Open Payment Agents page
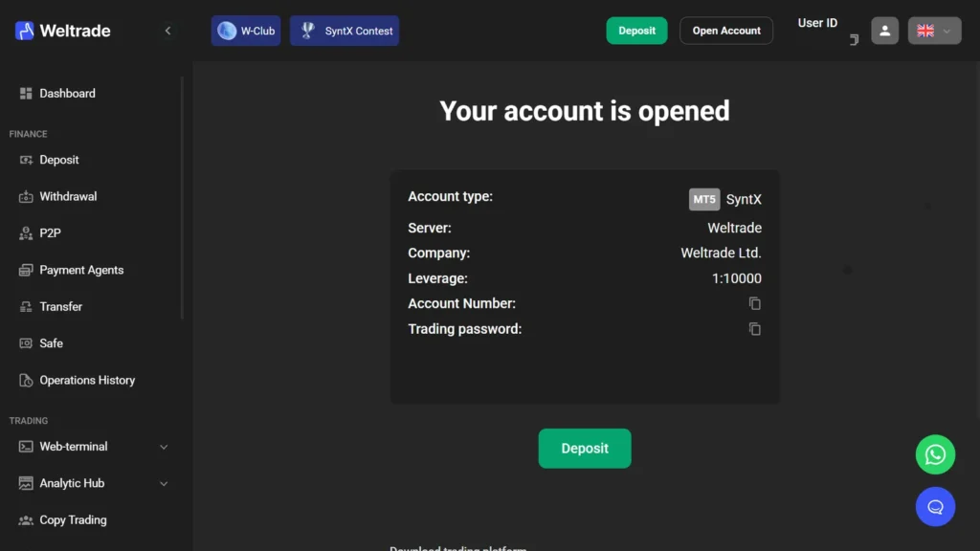The width and height of the screenshot is (980, 551). pyautogui.click(x=81, y=270)
